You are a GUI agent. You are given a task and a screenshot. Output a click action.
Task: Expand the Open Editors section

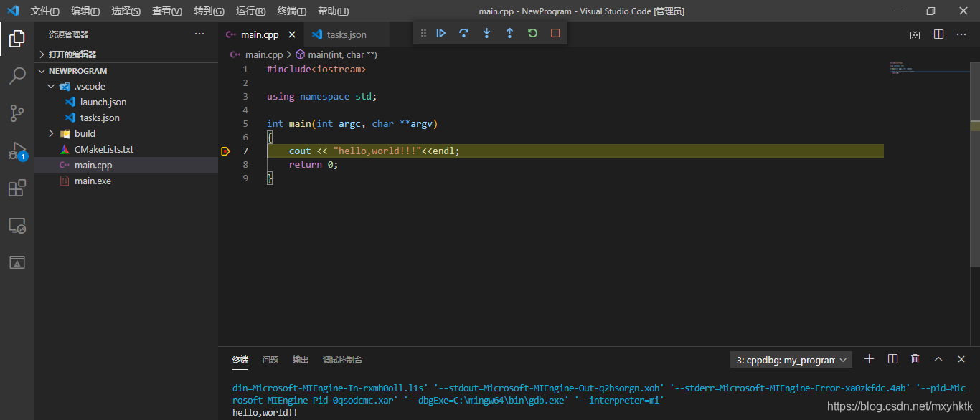point(126,54)
